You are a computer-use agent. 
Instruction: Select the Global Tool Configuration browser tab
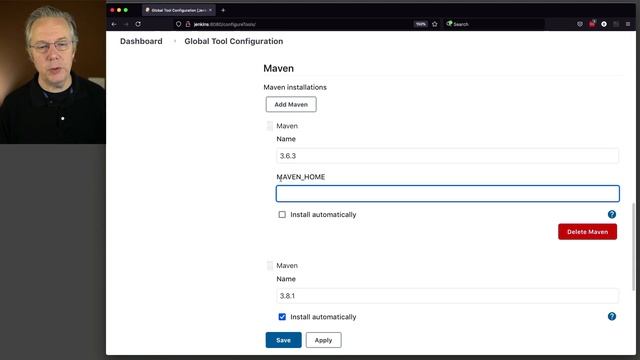point(179,10)
